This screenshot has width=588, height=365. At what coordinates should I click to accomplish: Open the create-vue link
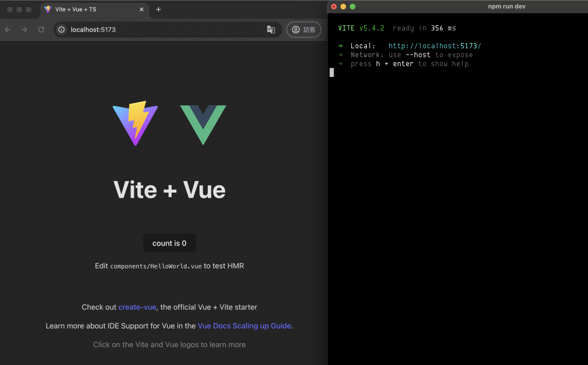click(x=137, y=307)
